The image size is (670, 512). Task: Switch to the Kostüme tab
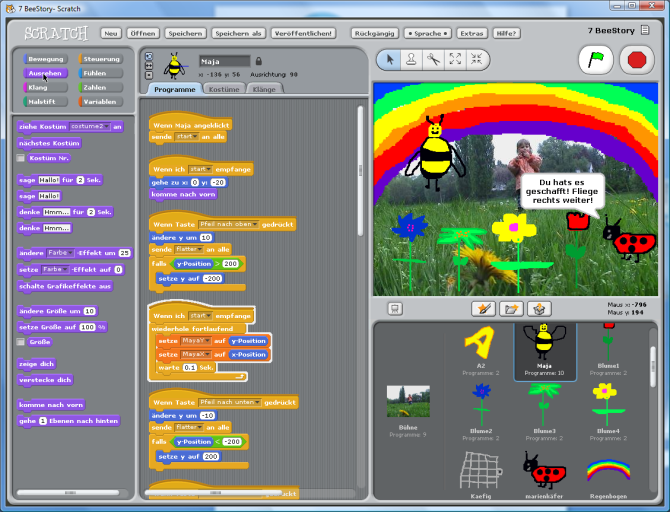[x=224, y=89]
